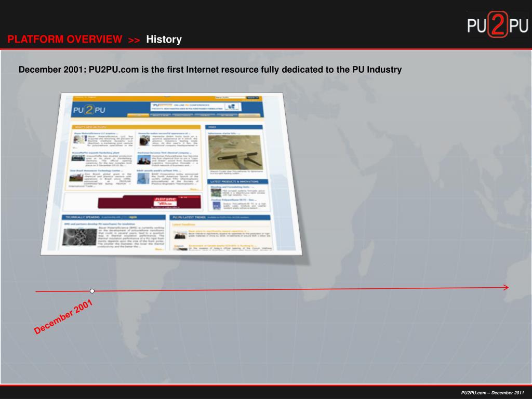Click the white circle marker on the timeline
Screen dimensions: 532x399
pos(92,291)
